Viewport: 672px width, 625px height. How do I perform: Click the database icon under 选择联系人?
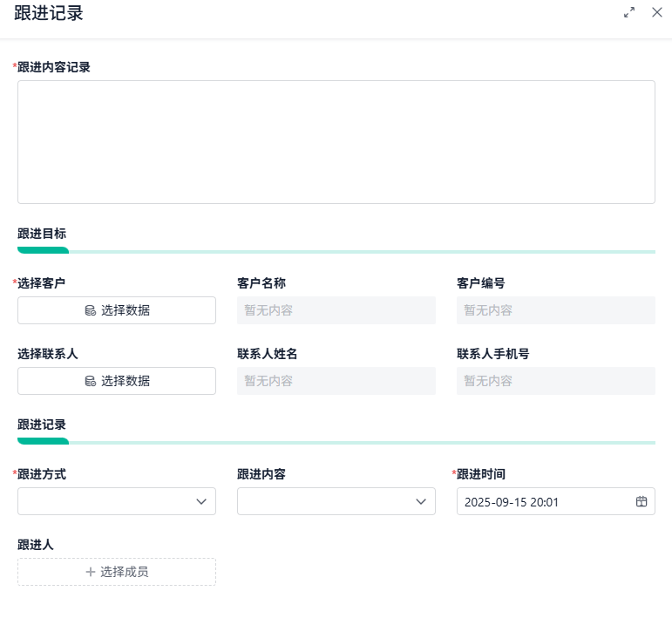(90, 381)
